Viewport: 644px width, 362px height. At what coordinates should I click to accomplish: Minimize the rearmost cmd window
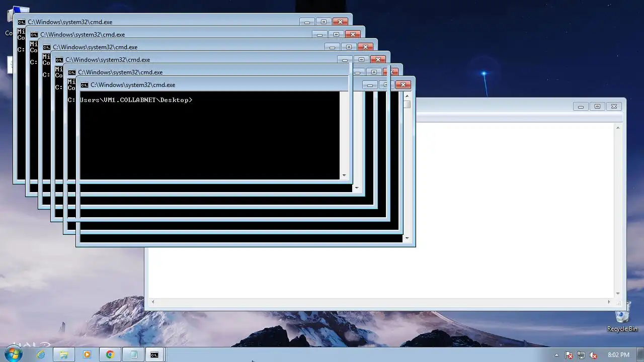[x=307, y=22]
